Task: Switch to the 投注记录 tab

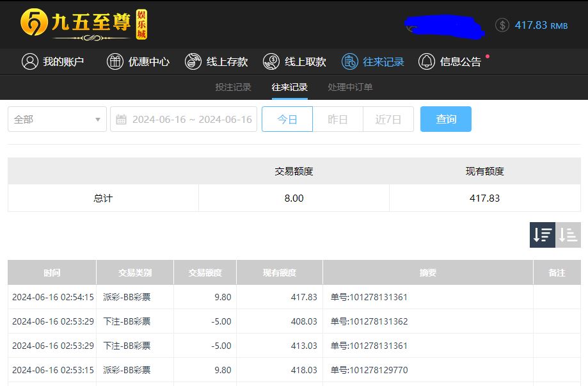Action: click(233, 87)
